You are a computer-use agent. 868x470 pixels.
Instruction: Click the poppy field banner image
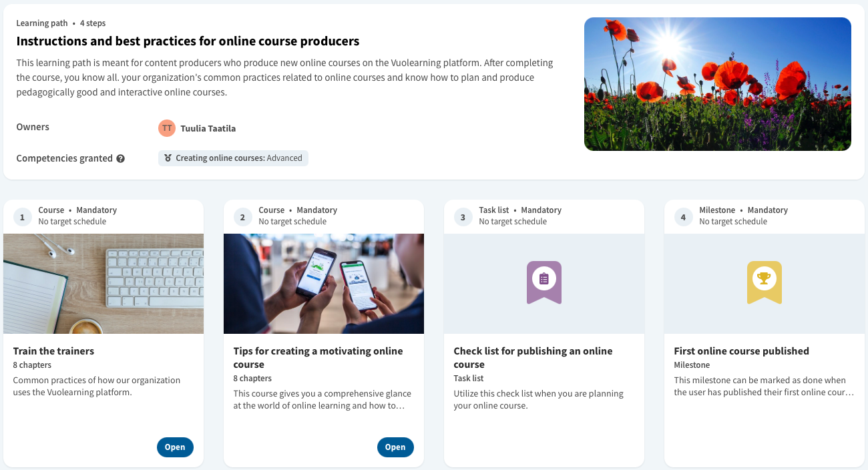pyautogui.click(x=718, y=84)
